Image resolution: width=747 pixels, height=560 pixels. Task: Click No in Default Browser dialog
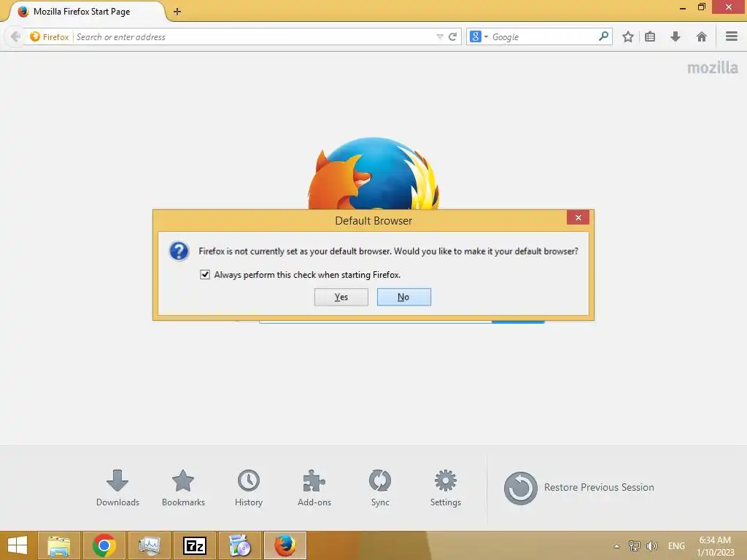tap(404, 297)
